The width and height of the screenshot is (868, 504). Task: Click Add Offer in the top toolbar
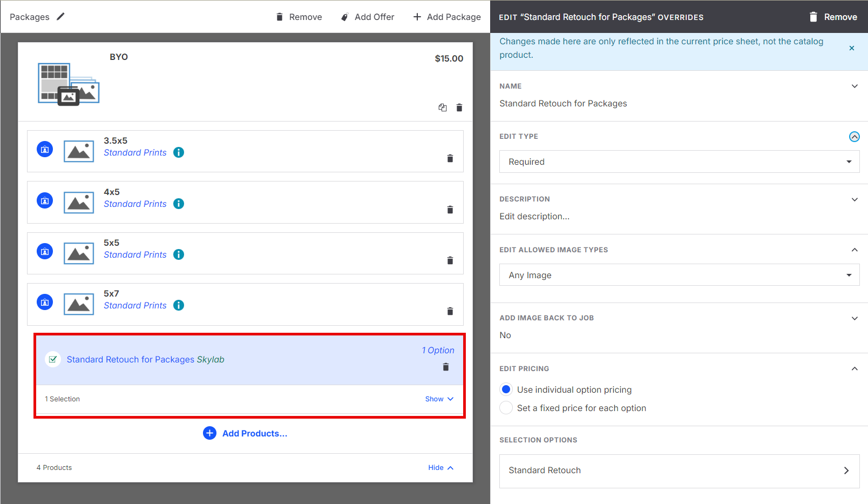coord(368,17)
